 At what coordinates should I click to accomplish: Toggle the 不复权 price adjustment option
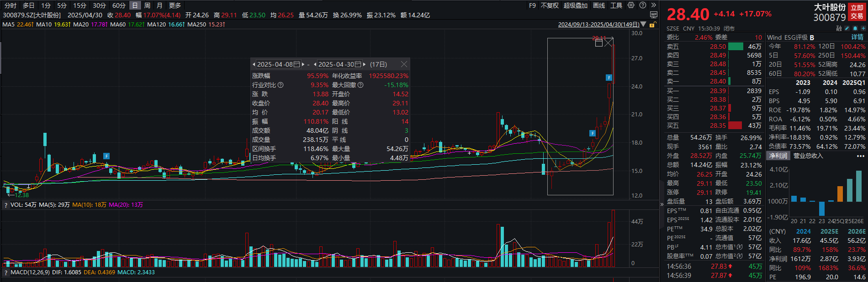[550, 5]
